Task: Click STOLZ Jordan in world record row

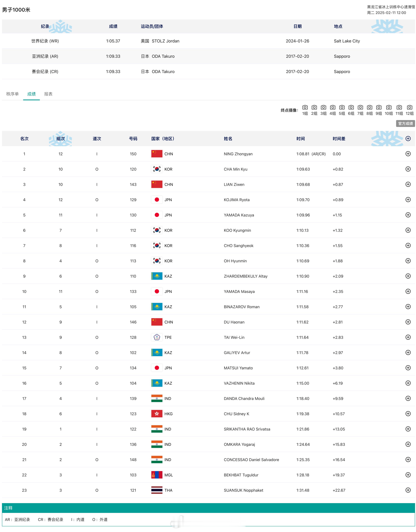Action: [166, 41]
